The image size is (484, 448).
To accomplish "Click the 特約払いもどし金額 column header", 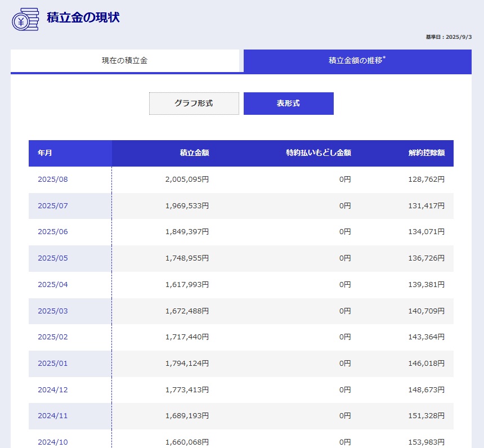I will 318,153.
